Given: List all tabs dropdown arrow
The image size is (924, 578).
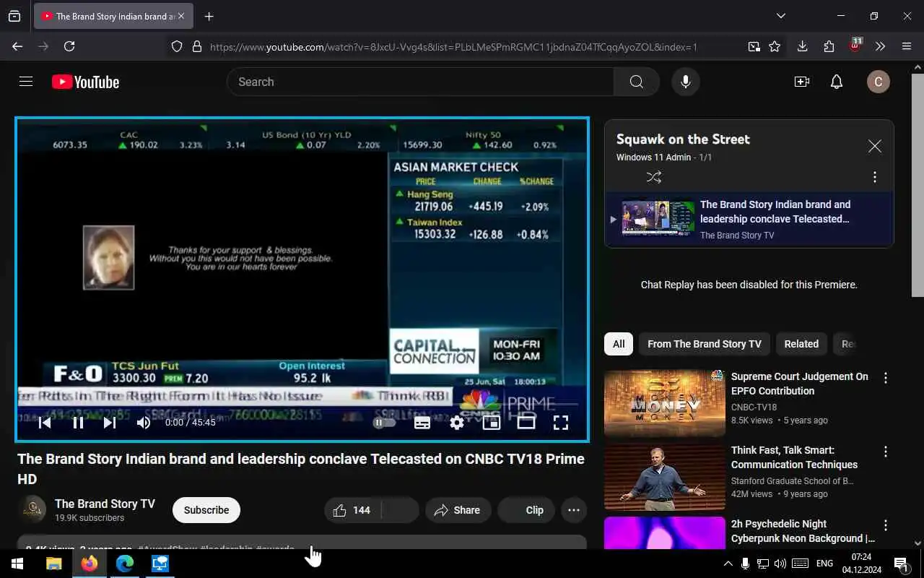Looking at the screenshot, I should (780, 16).
